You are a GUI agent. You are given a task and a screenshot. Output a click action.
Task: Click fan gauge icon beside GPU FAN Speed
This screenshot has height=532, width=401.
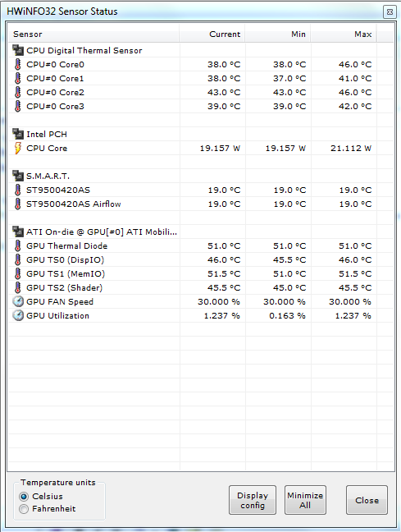click(x=18, y=301)
